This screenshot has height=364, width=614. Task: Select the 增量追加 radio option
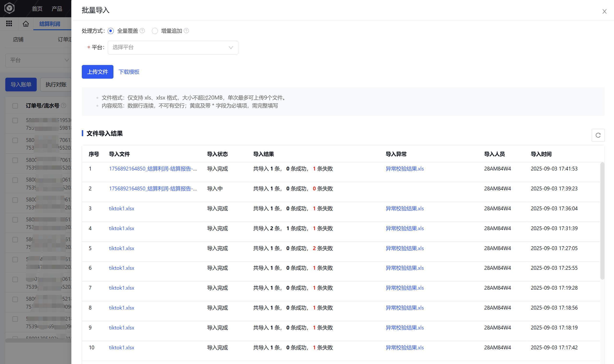pos(154,31)
